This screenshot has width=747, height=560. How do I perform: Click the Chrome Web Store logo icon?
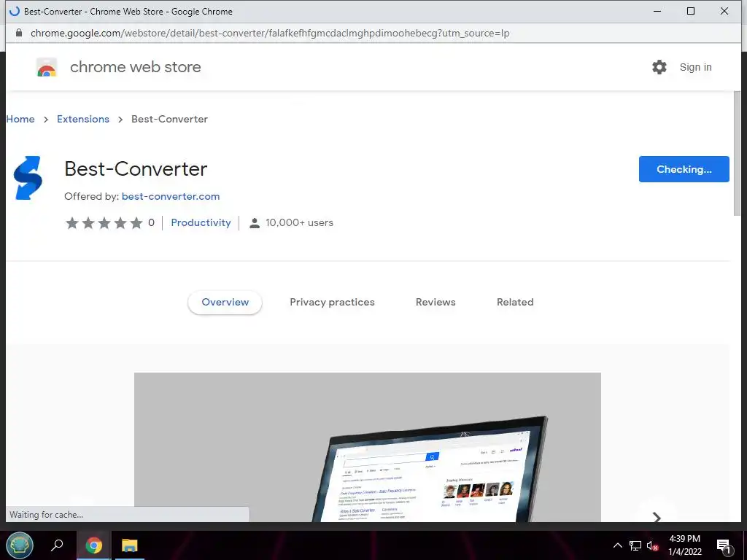pos(47,67)
